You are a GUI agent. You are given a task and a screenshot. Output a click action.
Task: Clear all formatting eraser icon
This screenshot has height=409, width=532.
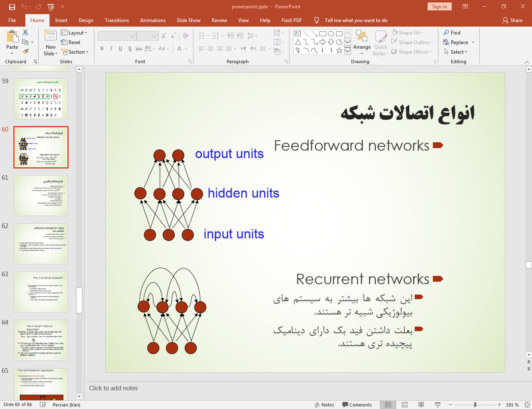186,36
